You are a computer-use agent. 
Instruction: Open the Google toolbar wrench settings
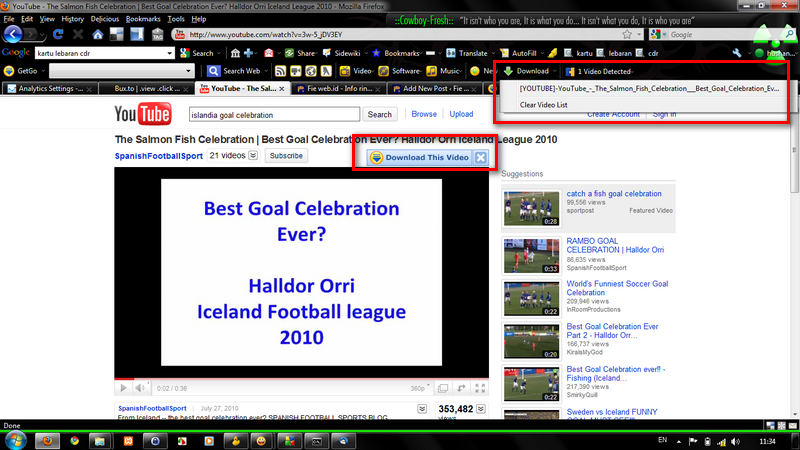(x=737, y=53)
